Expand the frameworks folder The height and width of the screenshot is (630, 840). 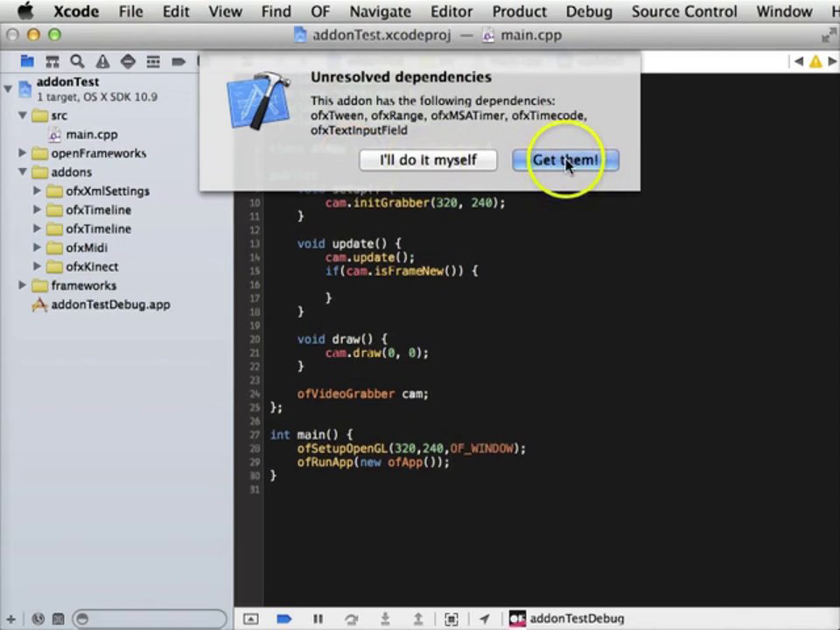[22, 285]
